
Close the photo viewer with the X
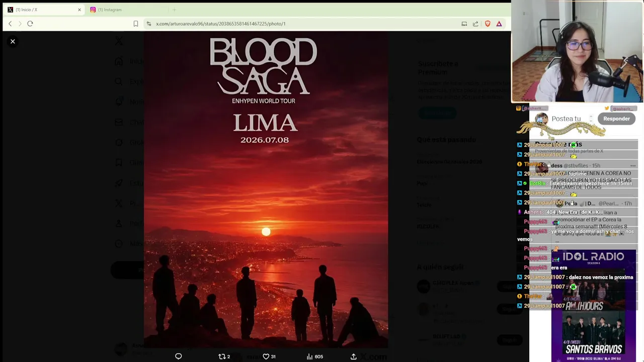coord(13,41)
